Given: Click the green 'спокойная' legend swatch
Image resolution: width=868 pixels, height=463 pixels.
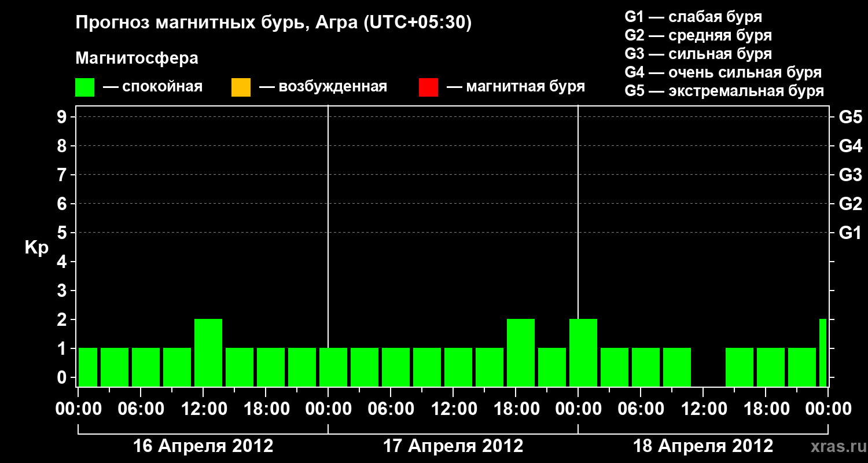Looking at the screenshot, I should 85,87.
